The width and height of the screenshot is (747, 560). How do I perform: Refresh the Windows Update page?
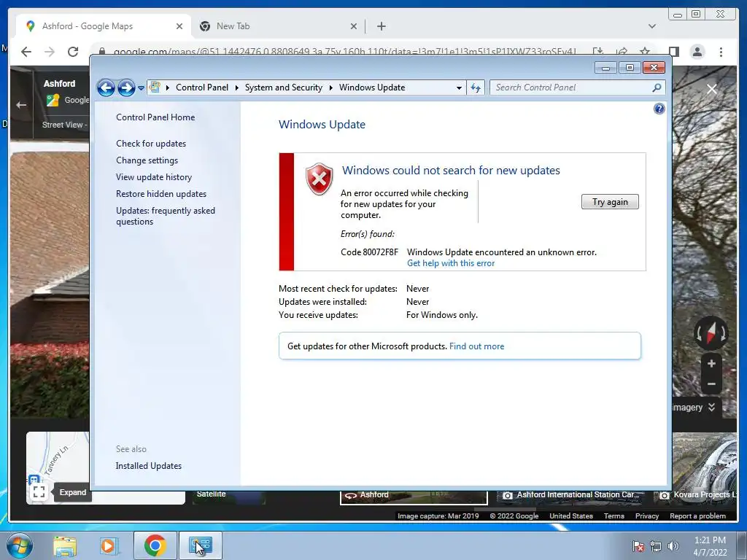point(476,87)
